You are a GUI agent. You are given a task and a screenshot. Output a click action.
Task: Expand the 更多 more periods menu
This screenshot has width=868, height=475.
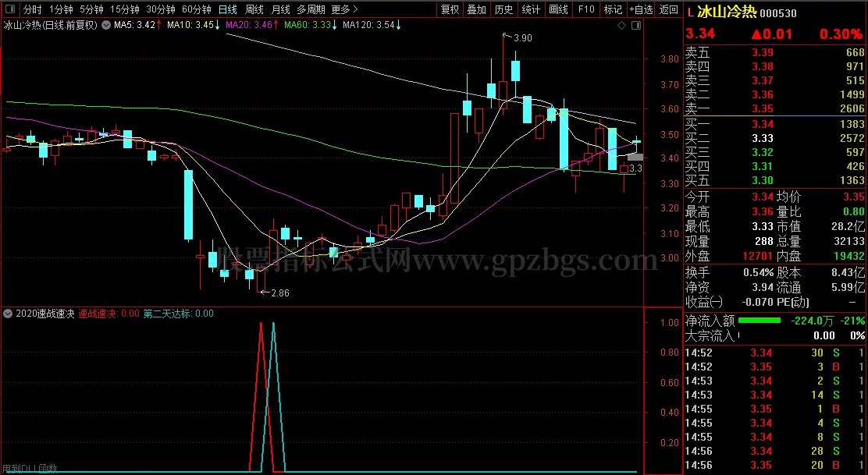tap(344, 9)
